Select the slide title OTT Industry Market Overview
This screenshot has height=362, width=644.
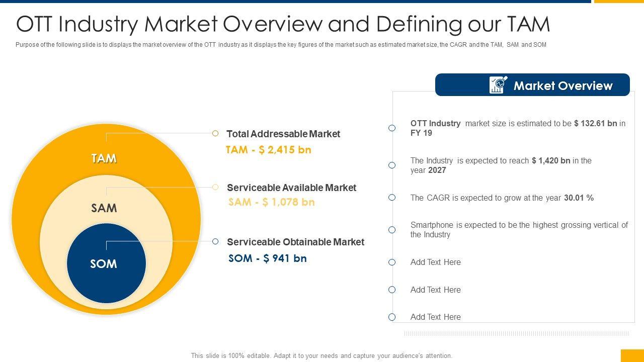pos(283,24)
